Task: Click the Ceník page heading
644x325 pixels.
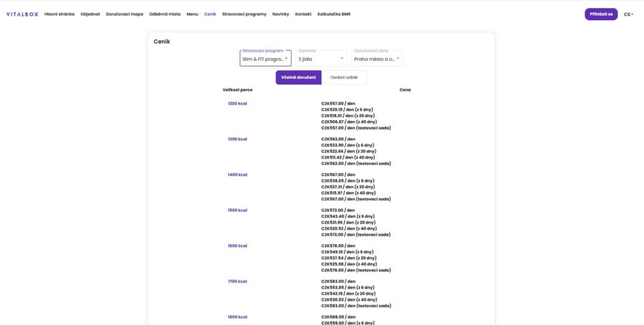Action: point(162,42)
